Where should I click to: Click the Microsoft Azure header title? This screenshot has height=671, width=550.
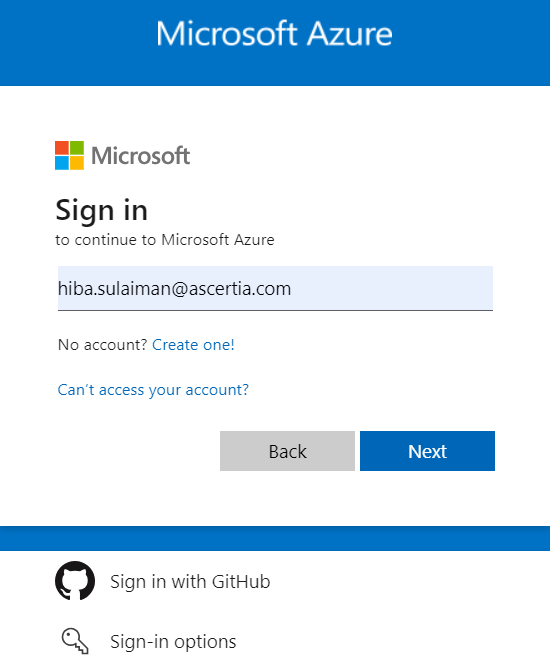pyautogui.click(x=274, y=33)
